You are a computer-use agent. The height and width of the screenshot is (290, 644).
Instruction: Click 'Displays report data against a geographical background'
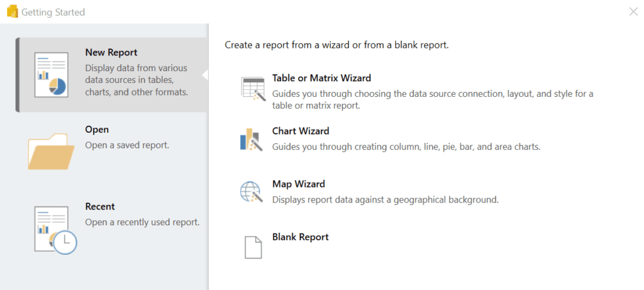point(386,200)
